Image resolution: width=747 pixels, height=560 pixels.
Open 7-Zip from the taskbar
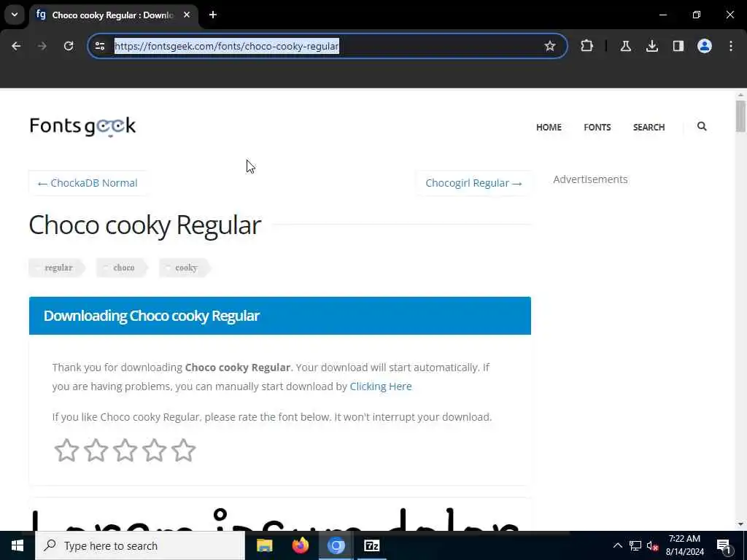coord(371,545)
